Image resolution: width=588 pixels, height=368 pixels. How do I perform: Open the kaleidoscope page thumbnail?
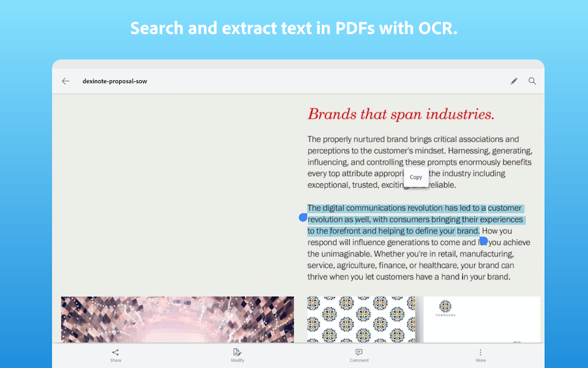pyautogui.click(x=177, y=319)
